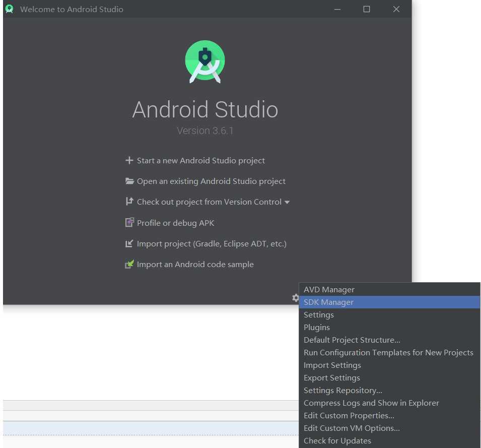The image size is (481, 448).
Task: Minimize the Welcome to Android Studio window
Action: [x=337, y=9]
